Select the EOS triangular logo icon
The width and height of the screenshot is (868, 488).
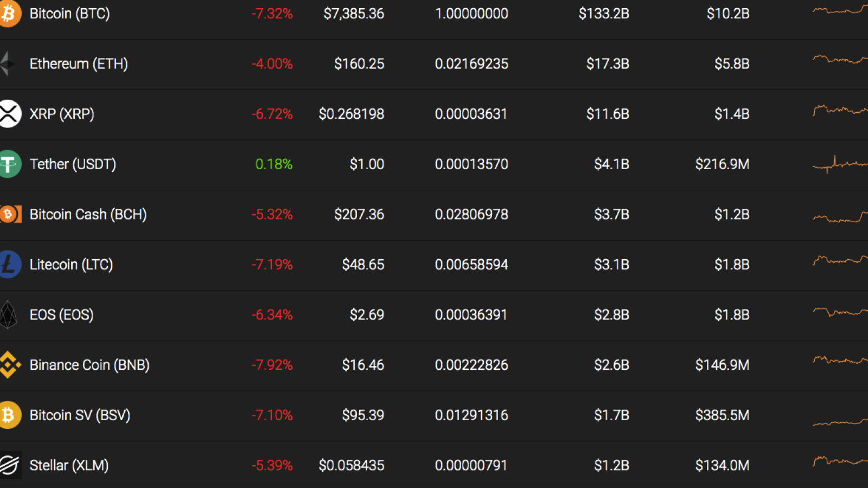9,314
